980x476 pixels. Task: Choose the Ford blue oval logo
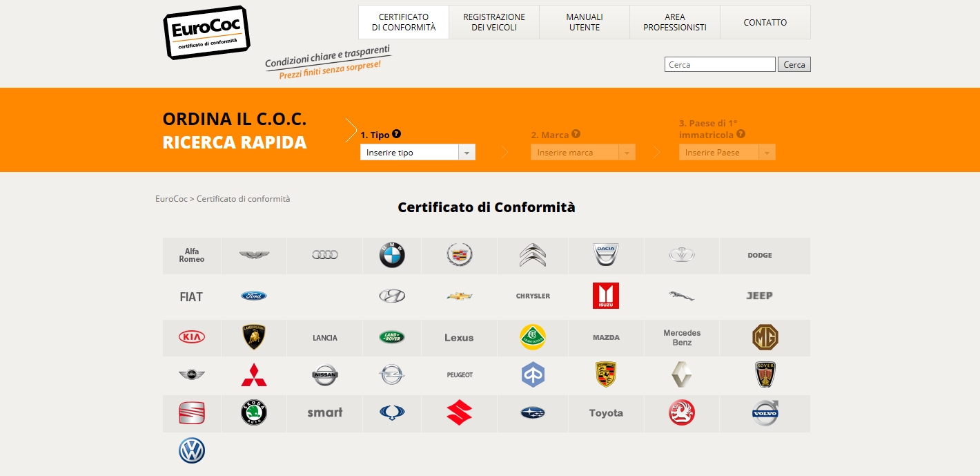(x=254, y=296)
